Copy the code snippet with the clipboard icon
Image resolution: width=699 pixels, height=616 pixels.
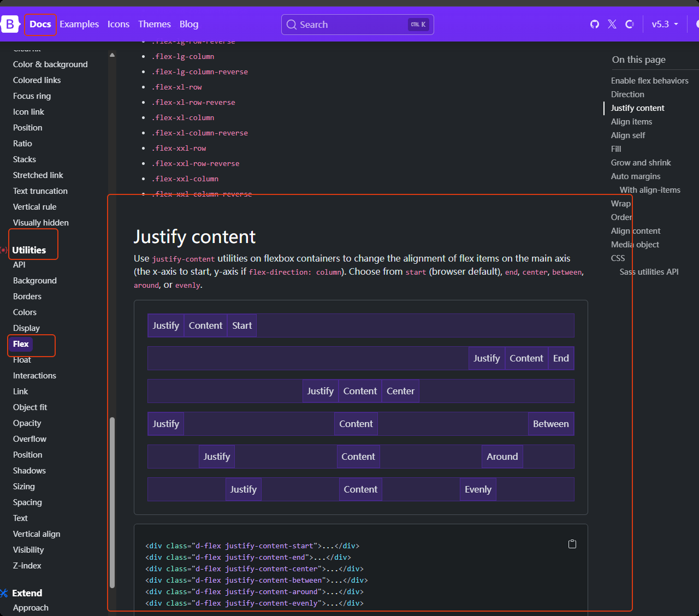click(x=572, y=544)
